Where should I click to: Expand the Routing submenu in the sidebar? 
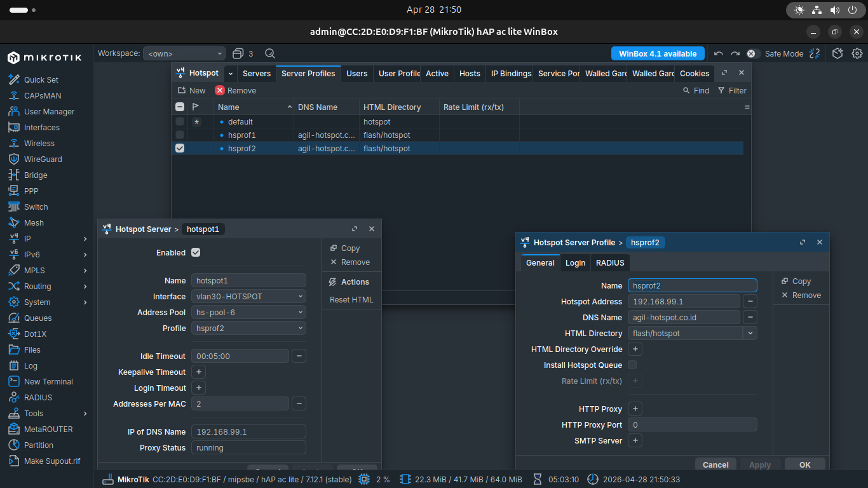click(x=85, y=287)
